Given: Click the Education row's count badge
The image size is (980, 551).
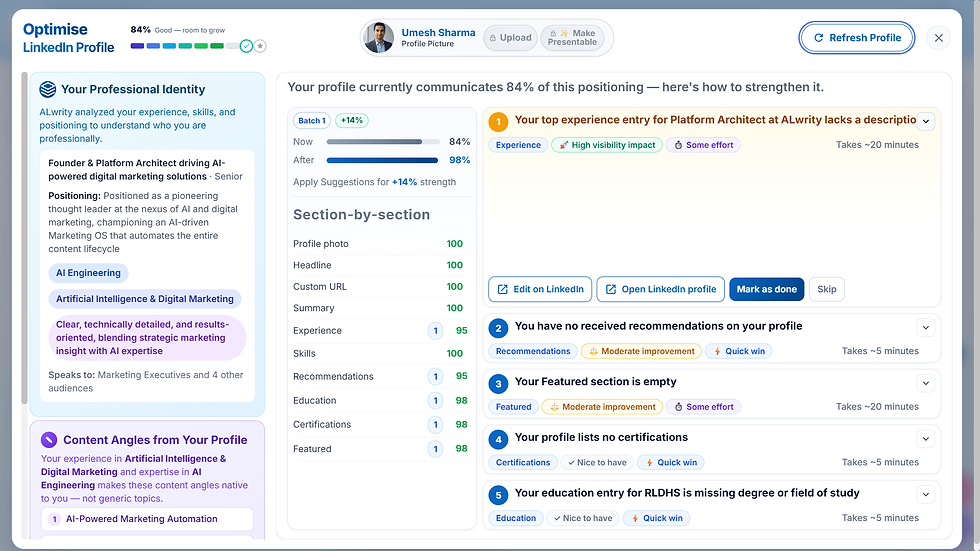Looking at the screenshot, I should point(436,400).
